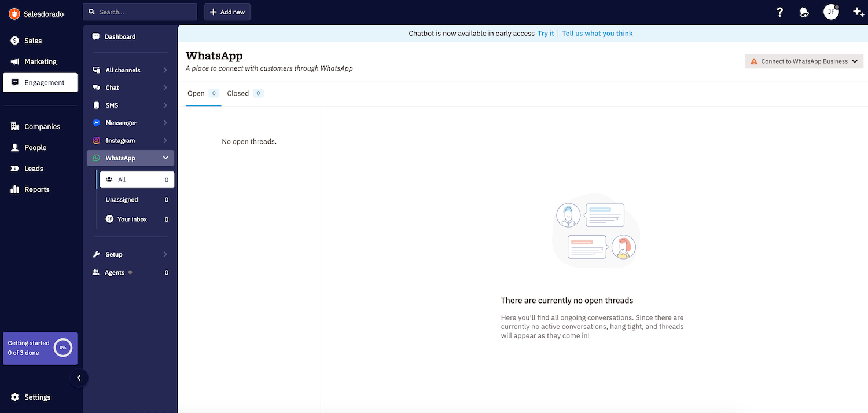Screen dimensions: 868x413
Task: Open the JF user avatar menu
Action: pos(831,12)
